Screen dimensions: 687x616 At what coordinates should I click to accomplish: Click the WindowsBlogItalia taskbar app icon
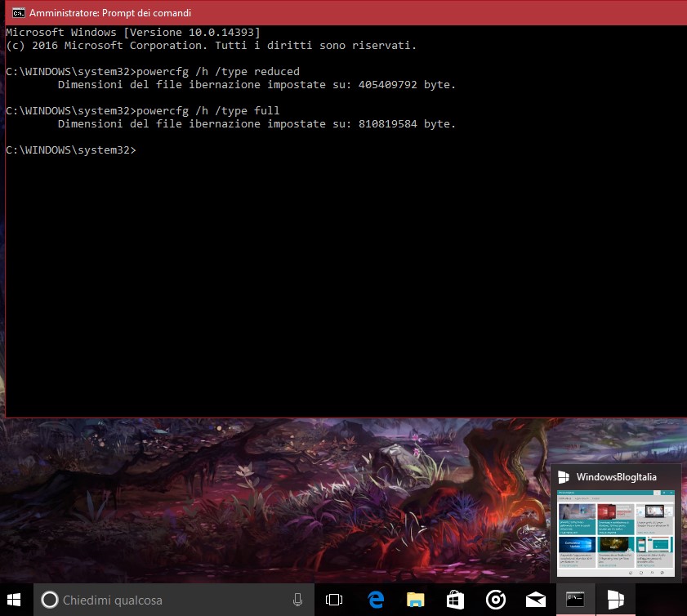pyautogui.click(x=616, y=600)
